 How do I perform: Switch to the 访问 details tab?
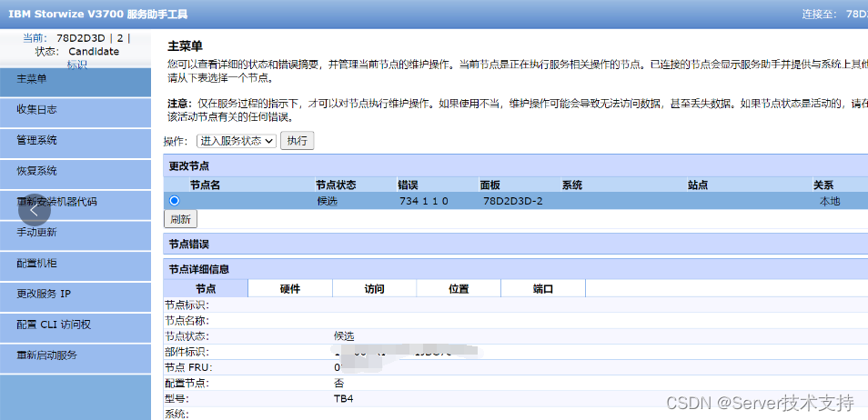coord(374,288)
